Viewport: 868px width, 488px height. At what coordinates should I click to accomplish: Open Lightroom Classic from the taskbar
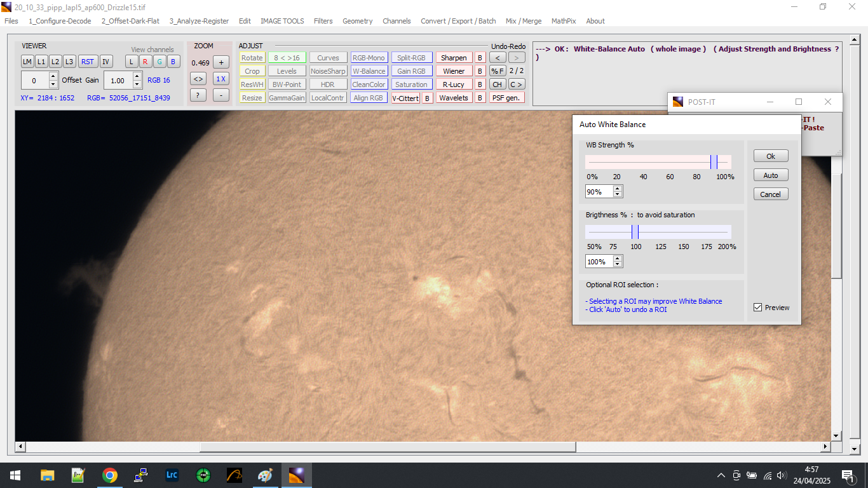pos(172,475)
